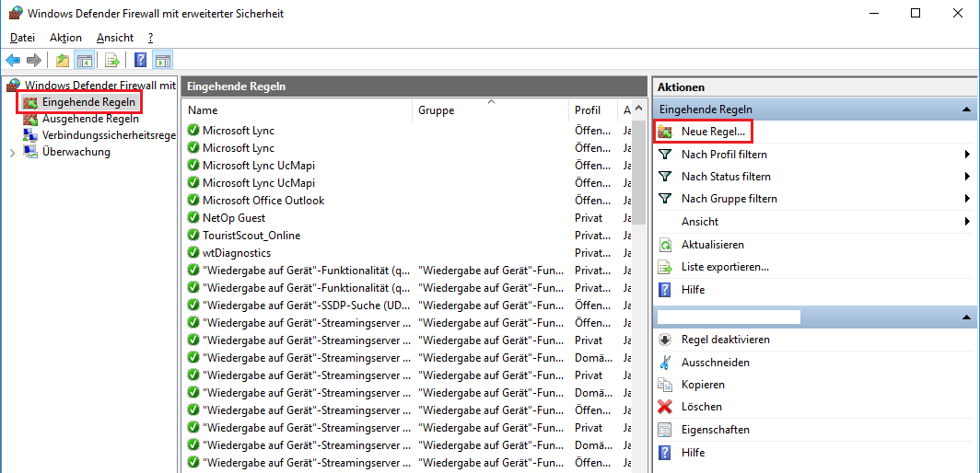Click the Neue Regel icon
Screen dimensions: 980x473
click(665, 132)
